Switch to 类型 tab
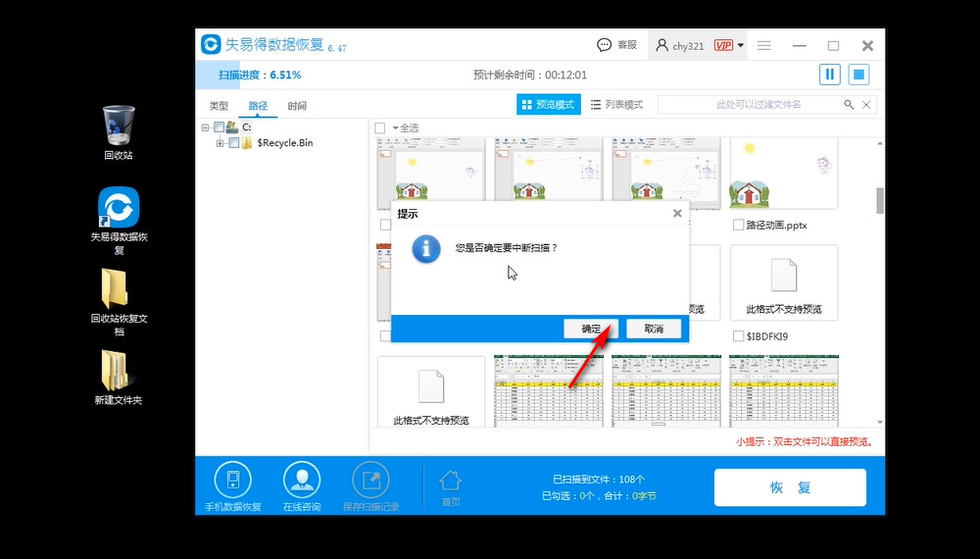980x559 pixels. [219, 106]
